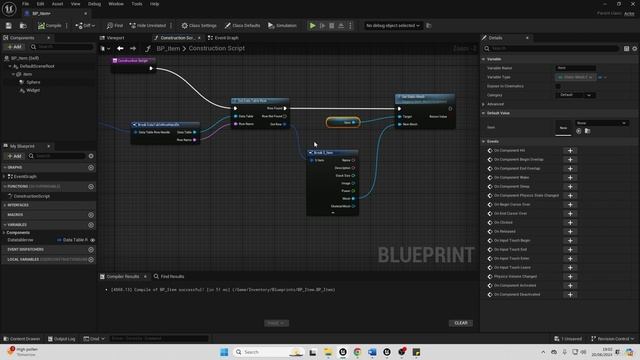This screenshot has height=360, width=640.
Task: Click the Advance frame icon next to Play
Action: tap(322, 26)
